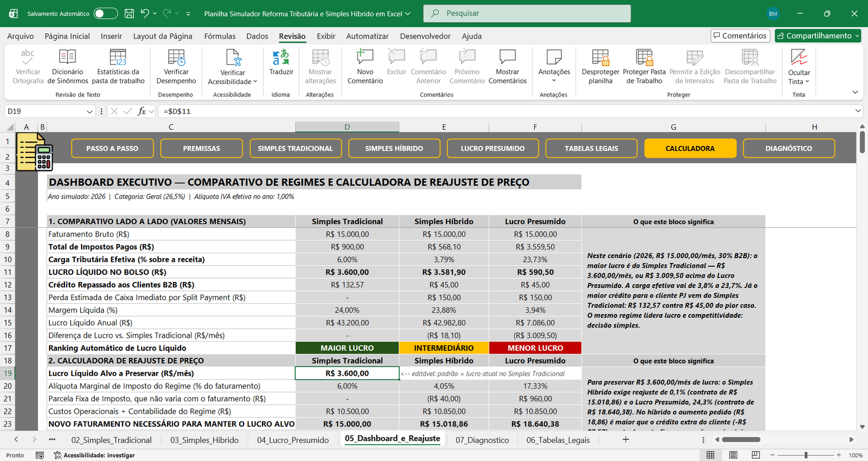Image resolution: width=868 pixels, height=461 pixels.
Task: Click the DIAGNÓSTICO navigation button
Action: [789, 148]
